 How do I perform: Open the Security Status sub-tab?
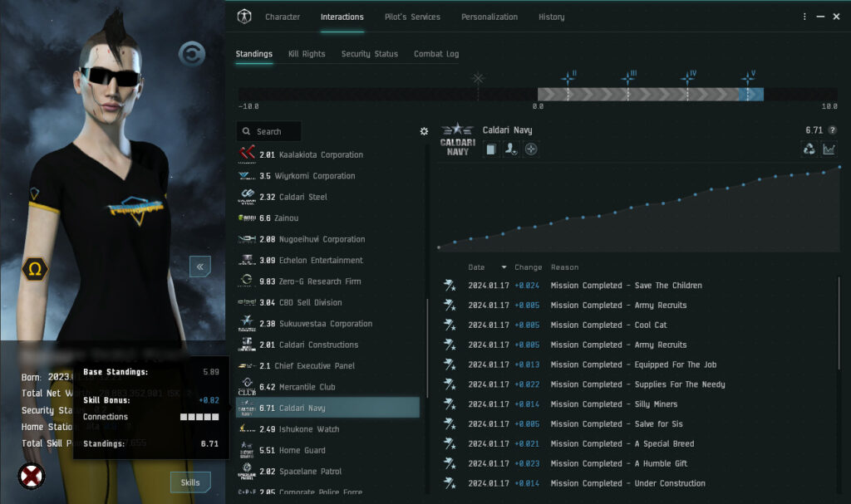(x=370, y=54)
